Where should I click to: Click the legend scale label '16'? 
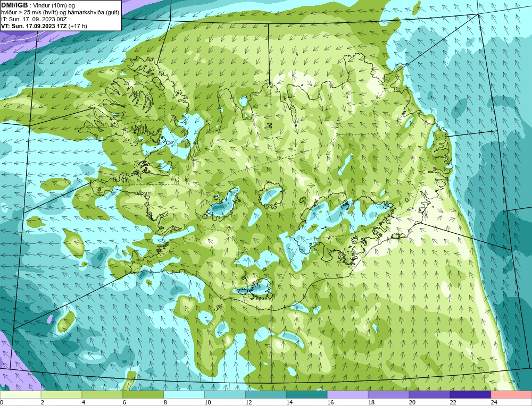330,402
